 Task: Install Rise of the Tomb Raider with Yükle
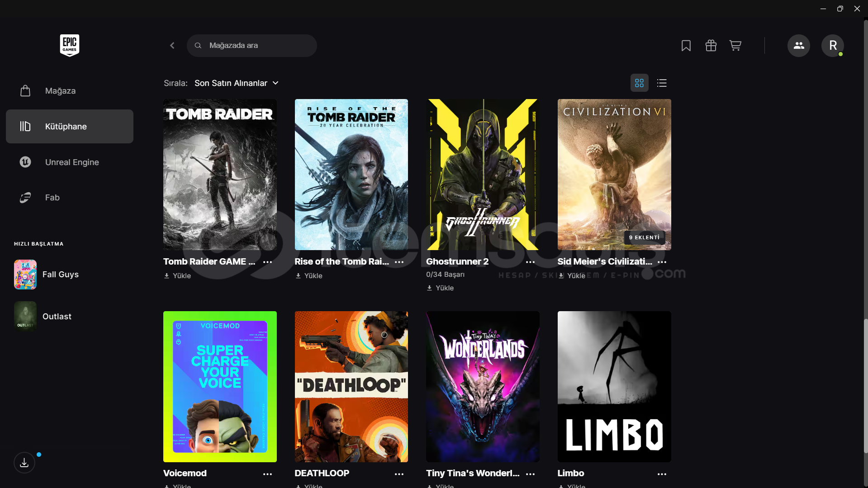(x=309, y=276)
